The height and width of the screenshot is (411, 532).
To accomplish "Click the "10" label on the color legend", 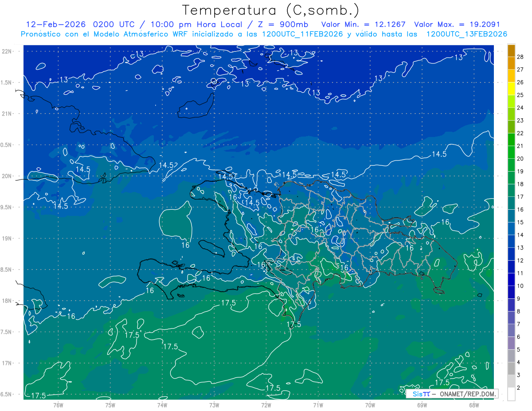I will point(520,286).
